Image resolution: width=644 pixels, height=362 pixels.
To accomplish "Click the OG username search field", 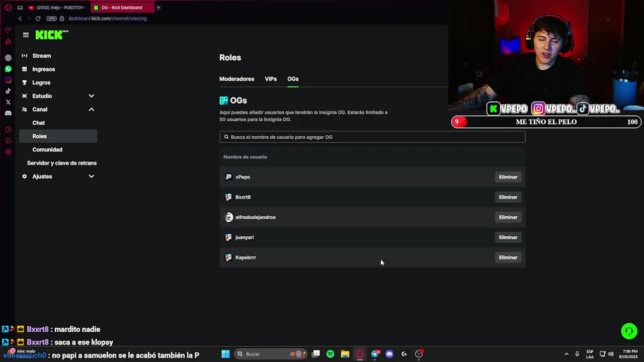I will tap(372, 137).
